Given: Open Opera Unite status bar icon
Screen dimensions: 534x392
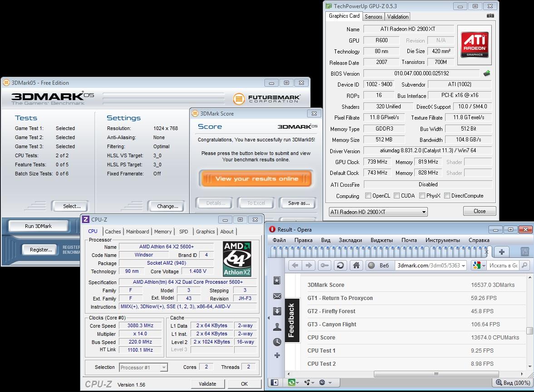Looking at the screenshot, I should point(307,382).
